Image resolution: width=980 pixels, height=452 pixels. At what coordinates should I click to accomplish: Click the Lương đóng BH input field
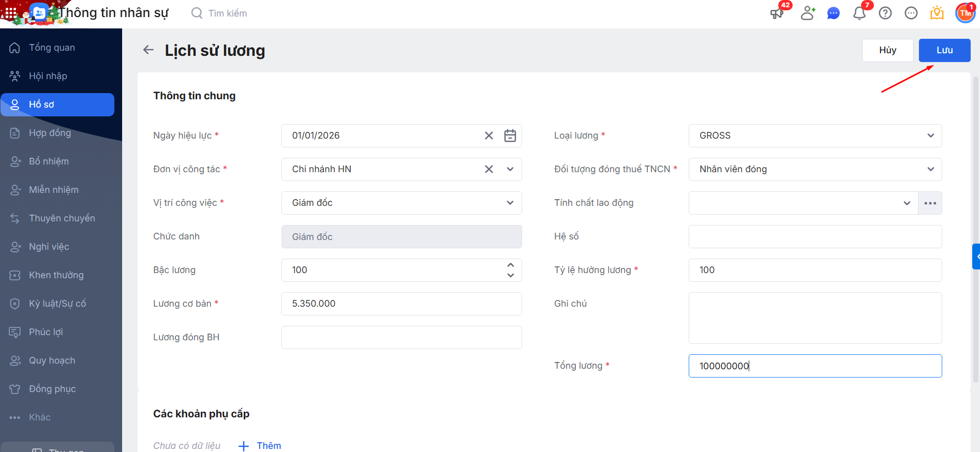[x=401, y=337]
